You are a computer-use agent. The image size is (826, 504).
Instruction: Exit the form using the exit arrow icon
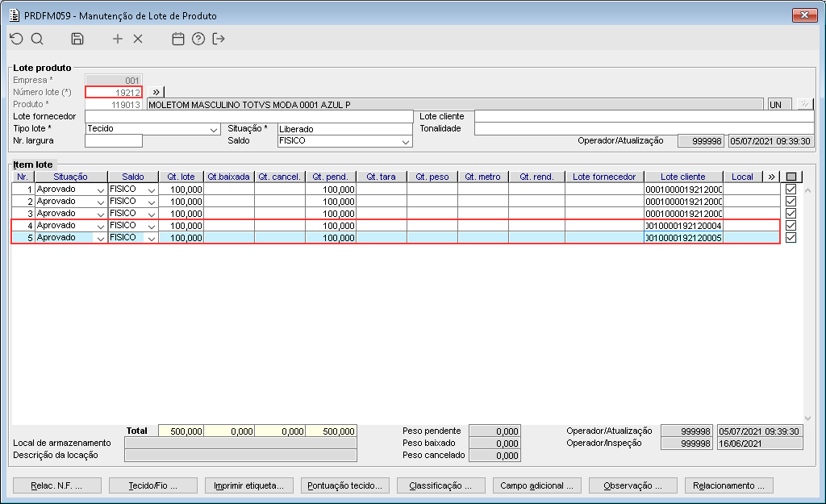(219, 39)
